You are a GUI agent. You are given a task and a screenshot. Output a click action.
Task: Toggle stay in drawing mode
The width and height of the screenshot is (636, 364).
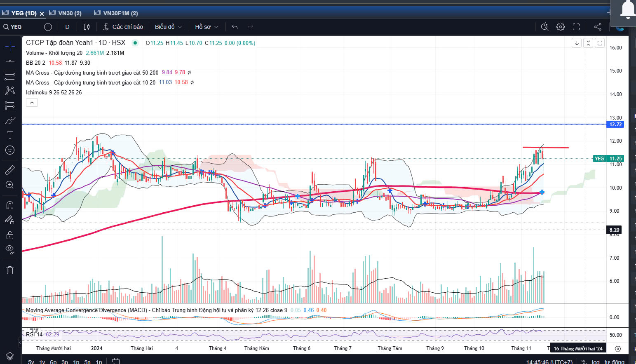pos(10,220)
